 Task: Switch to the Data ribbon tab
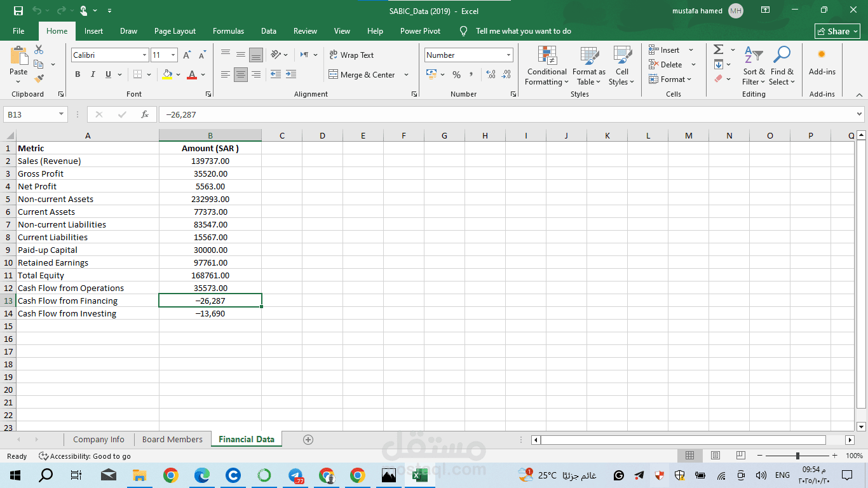pos(268,30)
